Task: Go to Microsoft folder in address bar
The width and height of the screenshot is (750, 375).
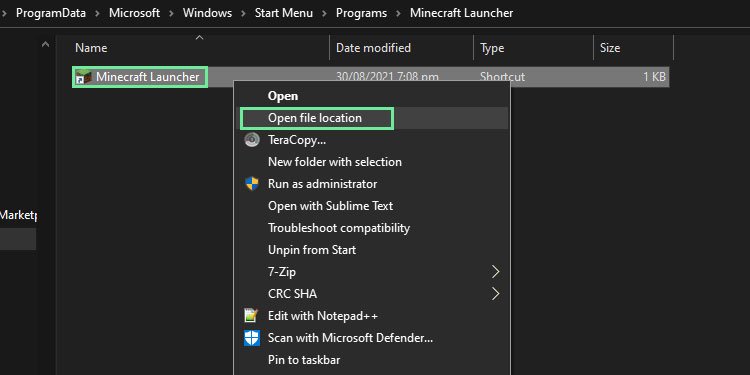Action: [x=134, y=13]
